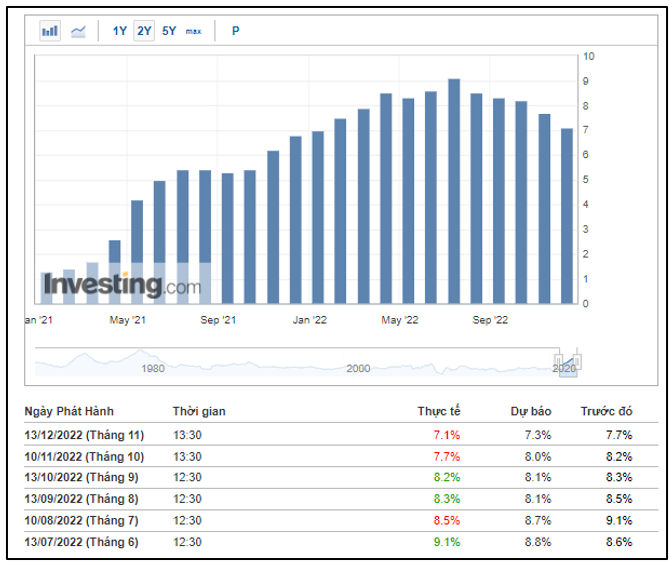670x562 pixels.
Task: Click the 2000 area in navigator timeline
Action: tap(358, 368)
